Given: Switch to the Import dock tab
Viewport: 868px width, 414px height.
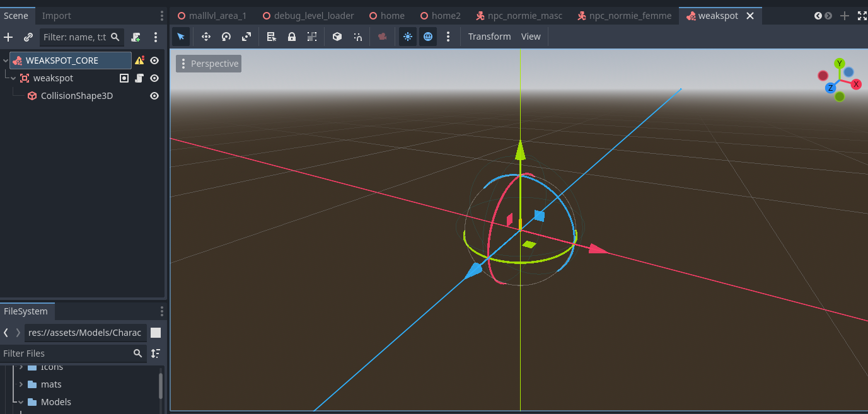Looking at the screenshot, I should [57, 16].
